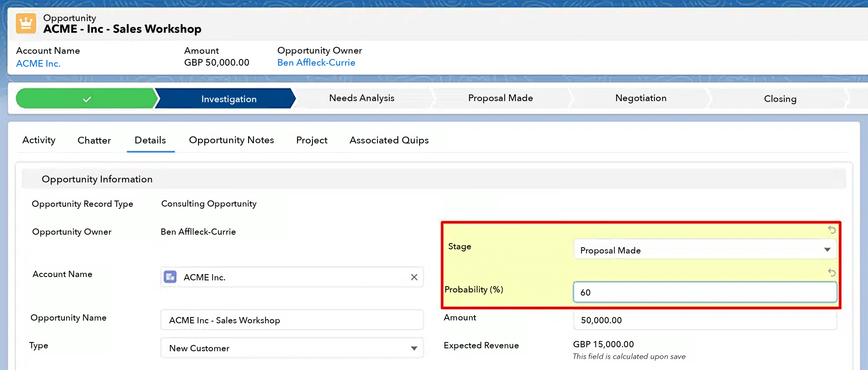
Task: Select the Opportunity Notes tab
Action: [x=231, y=140]
